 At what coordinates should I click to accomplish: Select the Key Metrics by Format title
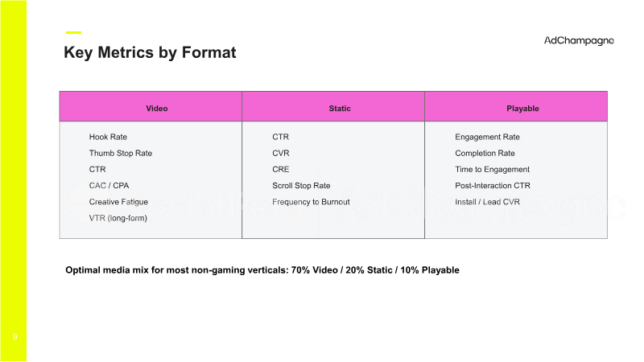click(150, 52)
